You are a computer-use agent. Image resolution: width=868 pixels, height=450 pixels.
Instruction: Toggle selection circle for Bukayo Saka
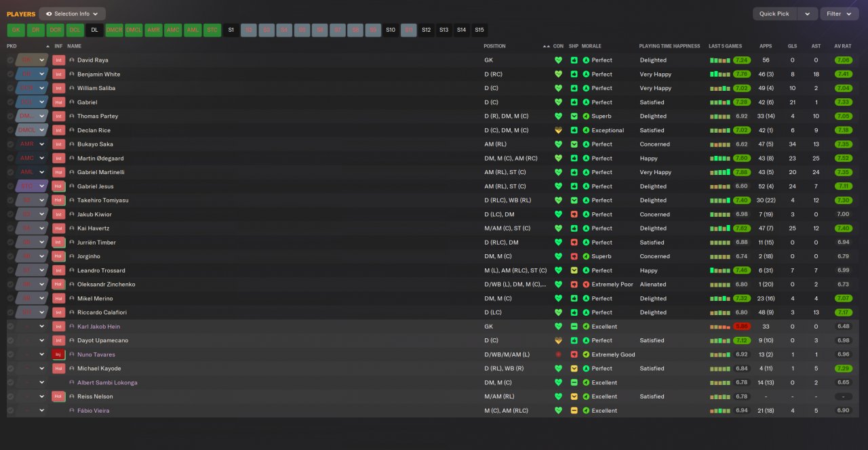[x=10, y=144]
